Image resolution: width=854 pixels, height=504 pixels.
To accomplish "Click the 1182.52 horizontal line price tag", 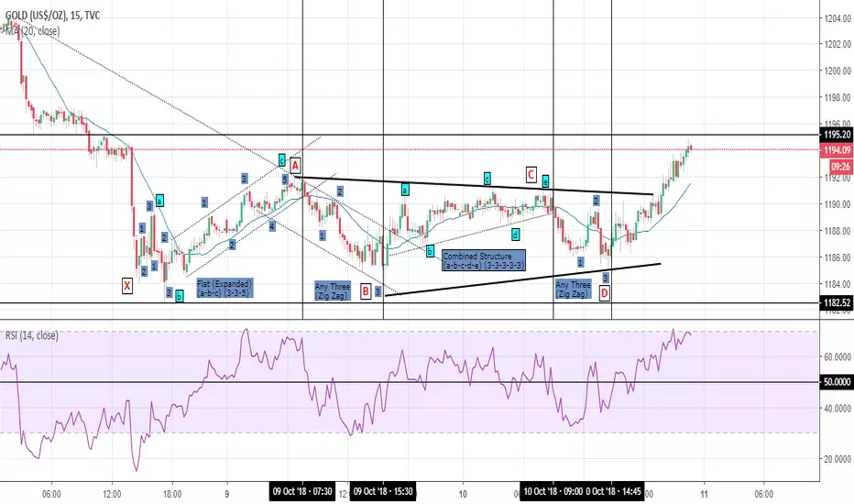I will [837, 302].
